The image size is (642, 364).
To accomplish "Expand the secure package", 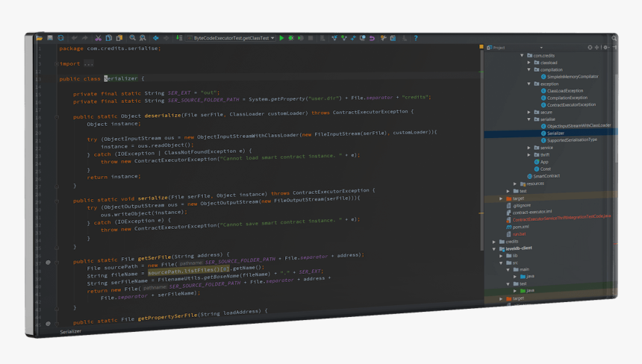I will [x=529, y=112].
